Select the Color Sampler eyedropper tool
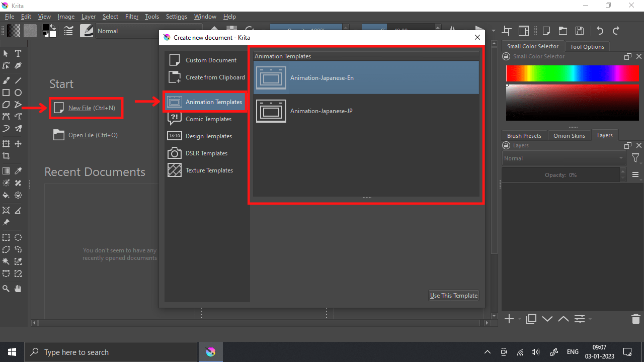 [18, 171]
